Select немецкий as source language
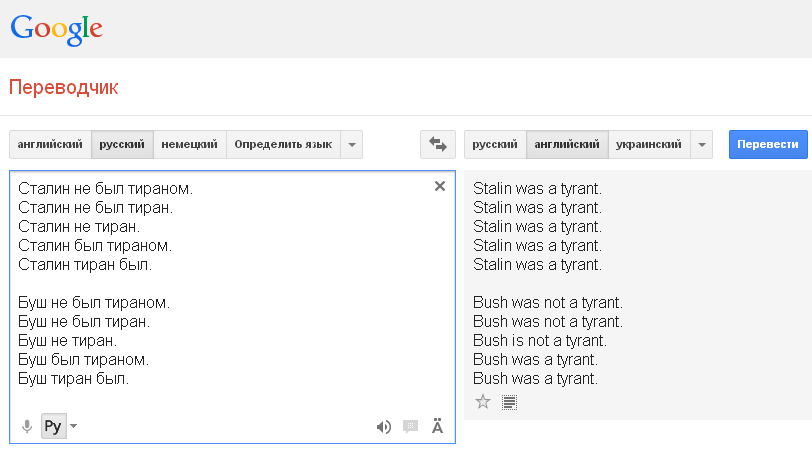The image size is (812, 449). pos(190,144)
